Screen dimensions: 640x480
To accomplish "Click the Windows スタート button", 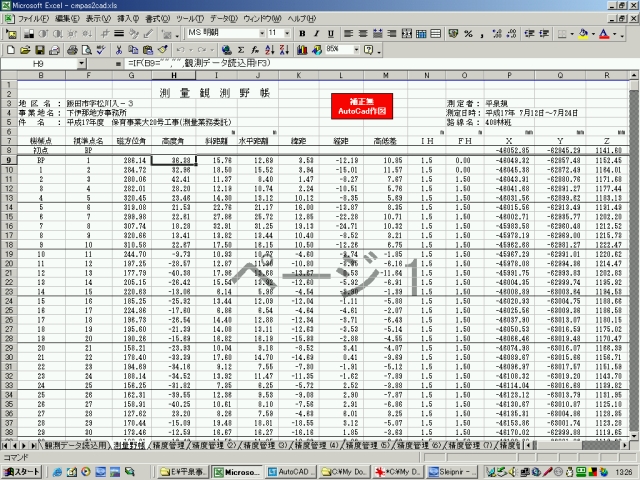I will click(x=21, y=471).
